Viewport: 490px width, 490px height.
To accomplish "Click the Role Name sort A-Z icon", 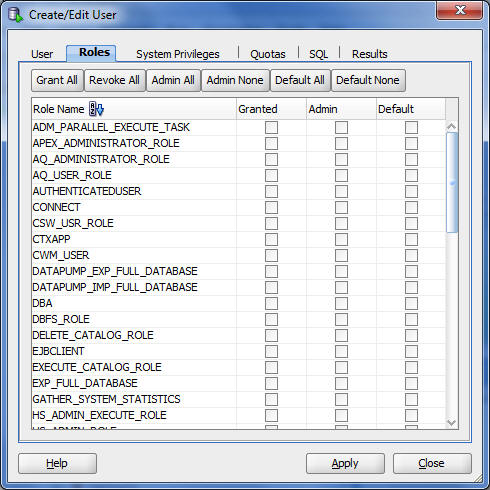I will click(96, 109).
